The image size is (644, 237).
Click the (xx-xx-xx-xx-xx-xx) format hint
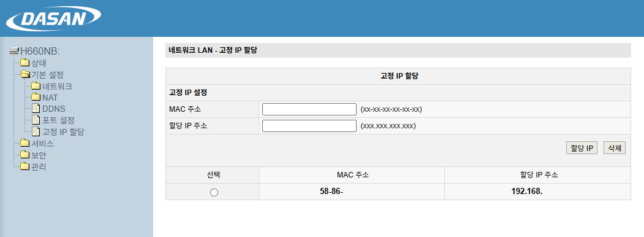tap(392, 109)
